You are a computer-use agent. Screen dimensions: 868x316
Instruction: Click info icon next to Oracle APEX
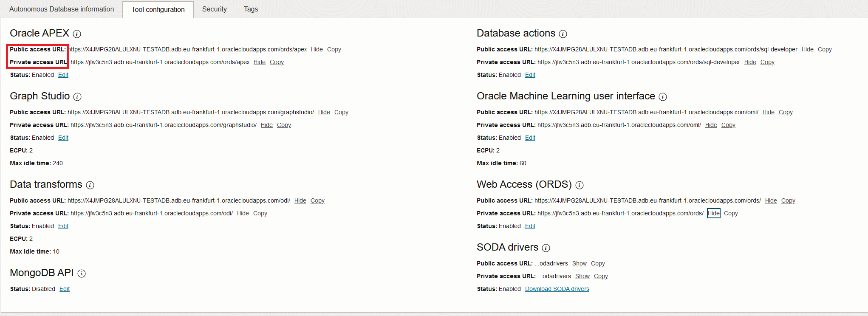point(77,34)
